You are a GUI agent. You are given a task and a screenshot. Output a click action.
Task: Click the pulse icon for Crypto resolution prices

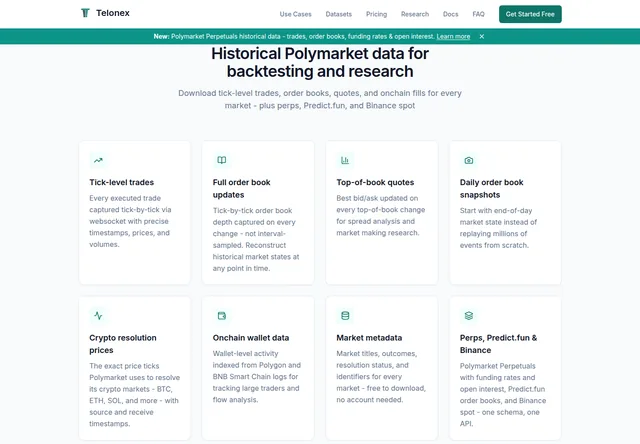(x=98, y=315)
